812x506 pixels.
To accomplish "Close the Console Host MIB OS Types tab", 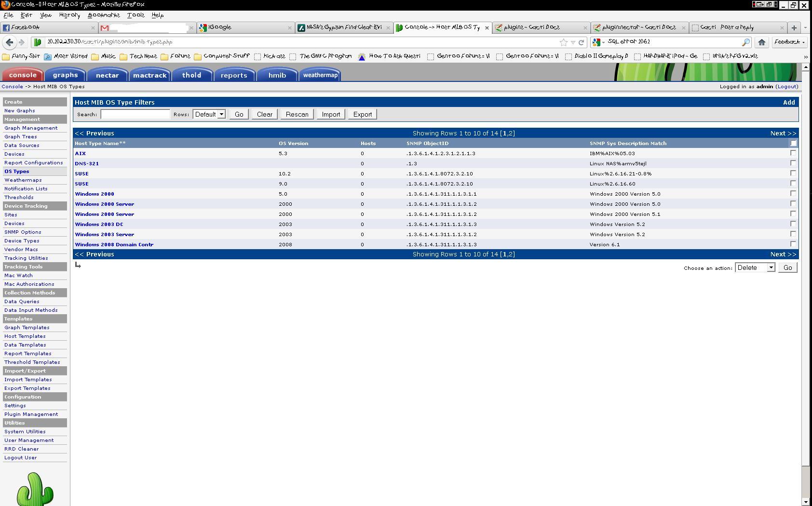I will click(x=487, y=28).
